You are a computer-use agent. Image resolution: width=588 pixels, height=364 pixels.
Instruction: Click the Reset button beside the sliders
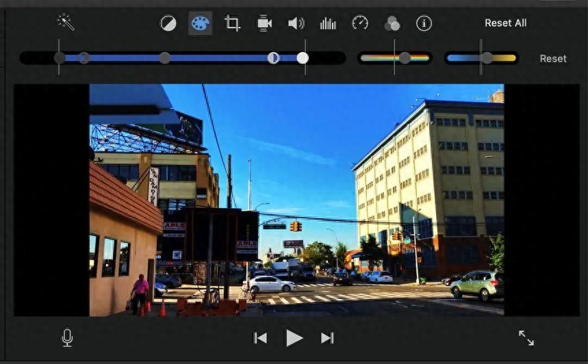(x=553, y=58)
